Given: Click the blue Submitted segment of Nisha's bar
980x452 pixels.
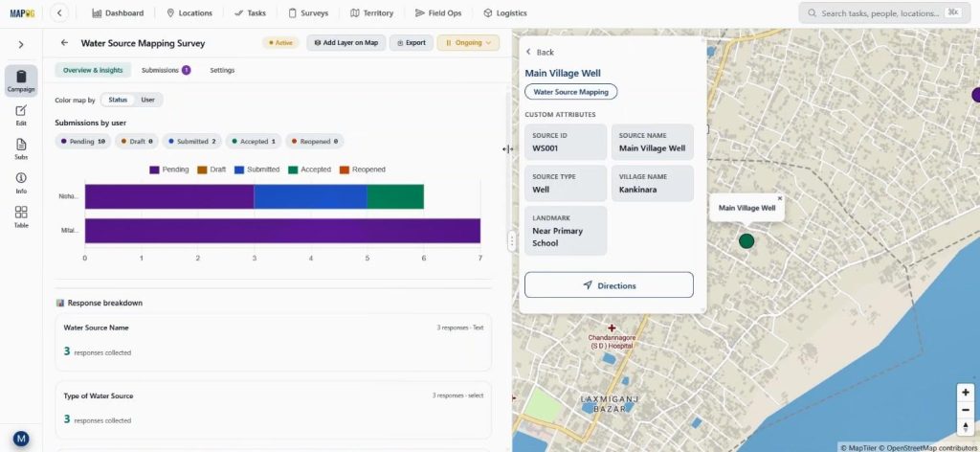Looking at the screenshot, I should click(x=311, y=196).
